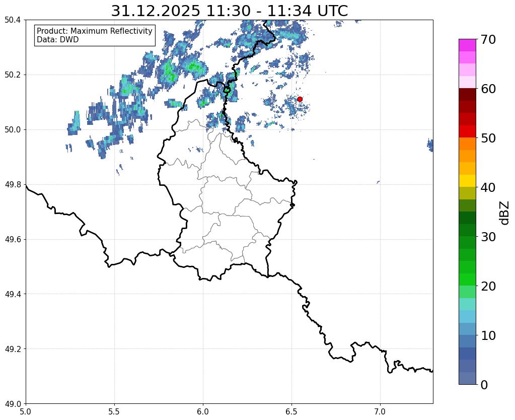Click the 49.2 latitude tick label
Viewport: 515px width, 420px height.
pos(13,349)
